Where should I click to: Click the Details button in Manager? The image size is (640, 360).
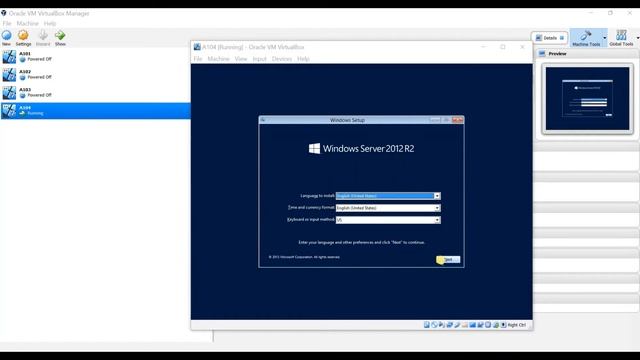point(550,38)
